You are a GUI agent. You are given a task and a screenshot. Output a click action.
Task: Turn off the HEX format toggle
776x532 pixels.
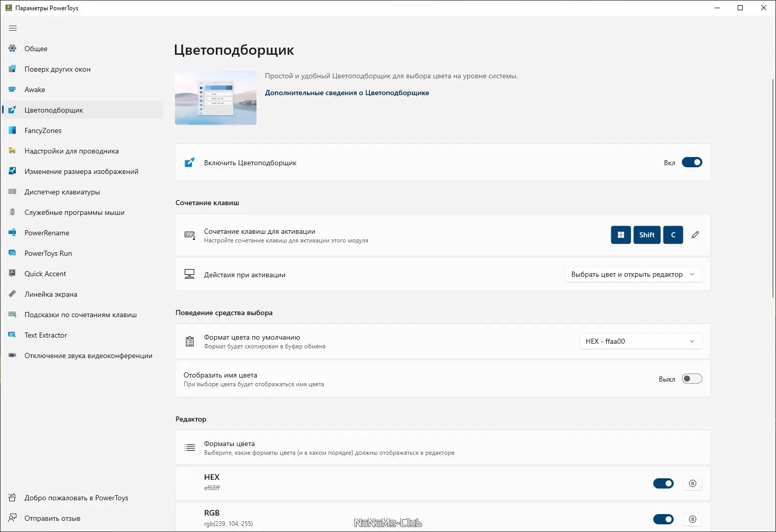663,483
